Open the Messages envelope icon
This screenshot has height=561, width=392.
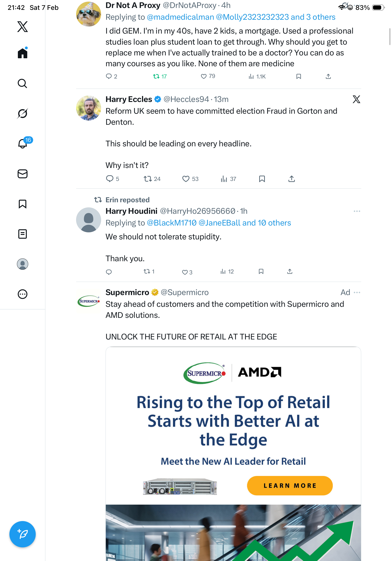point(23,174)
